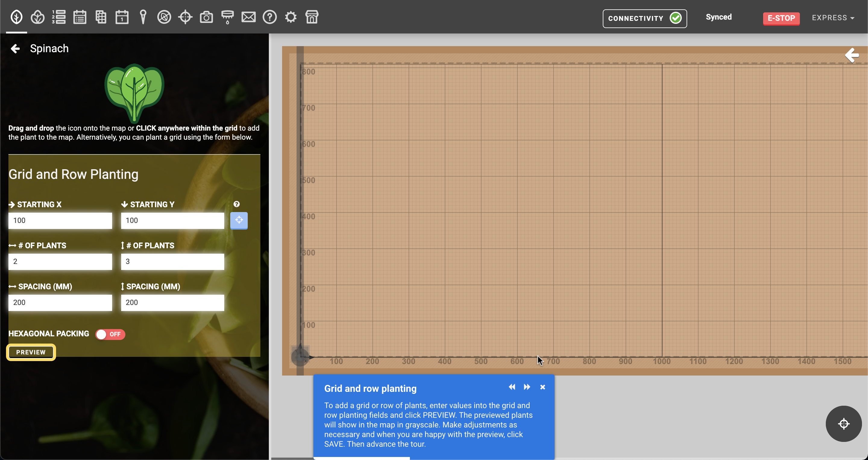Close the Grid and row planting tour popup
The height and width of the screenshot is (460, 868).
coord(542,387)
